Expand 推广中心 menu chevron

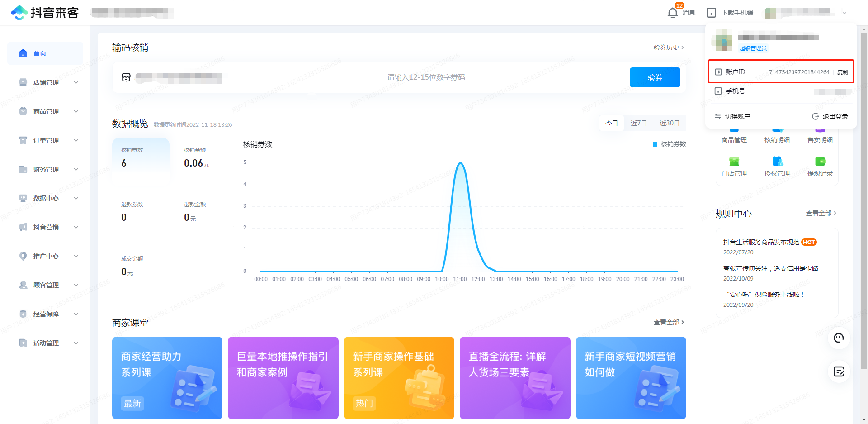pos(76,256)
